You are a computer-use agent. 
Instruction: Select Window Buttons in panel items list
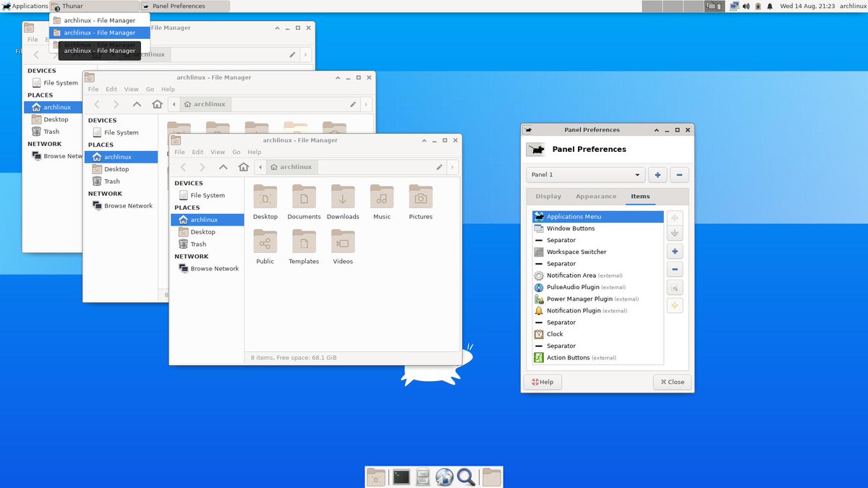point(597,228)
